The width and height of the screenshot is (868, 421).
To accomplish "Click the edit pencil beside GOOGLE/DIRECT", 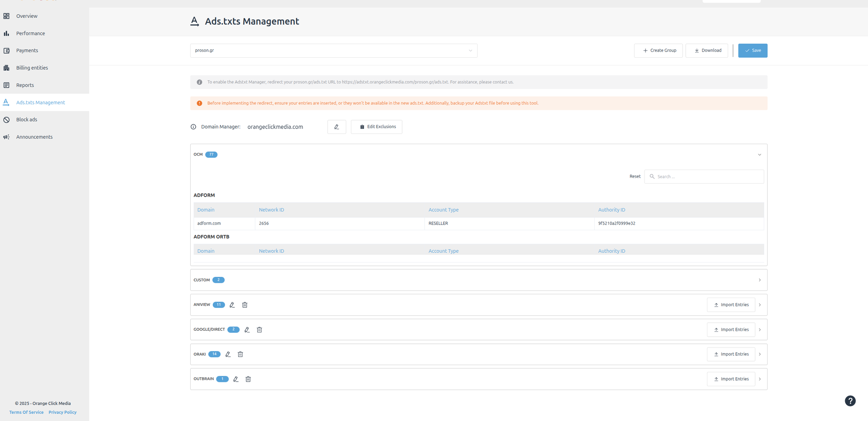I will [247, 329].
